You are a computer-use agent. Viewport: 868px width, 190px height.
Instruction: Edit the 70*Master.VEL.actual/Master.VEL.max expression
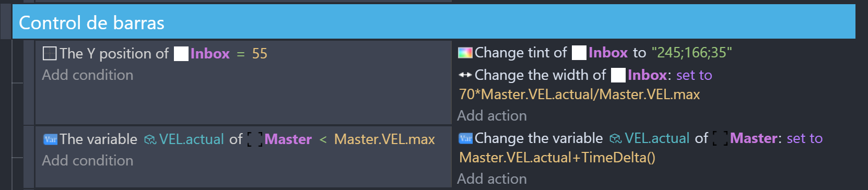coord(579,94)
